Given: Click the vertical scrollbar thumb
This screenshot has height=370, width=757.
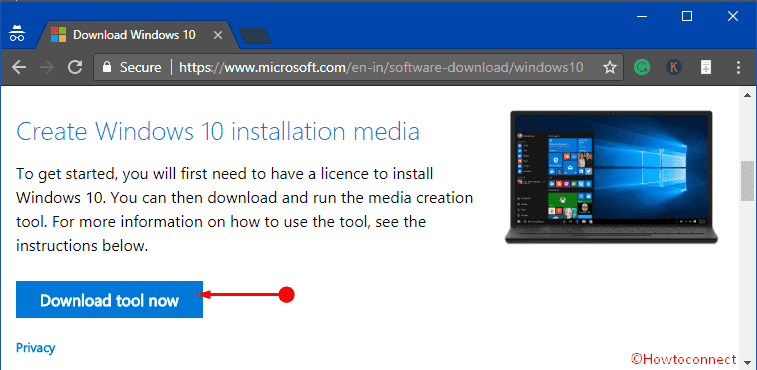Looking at the screenshot, I should pos(747,181).
